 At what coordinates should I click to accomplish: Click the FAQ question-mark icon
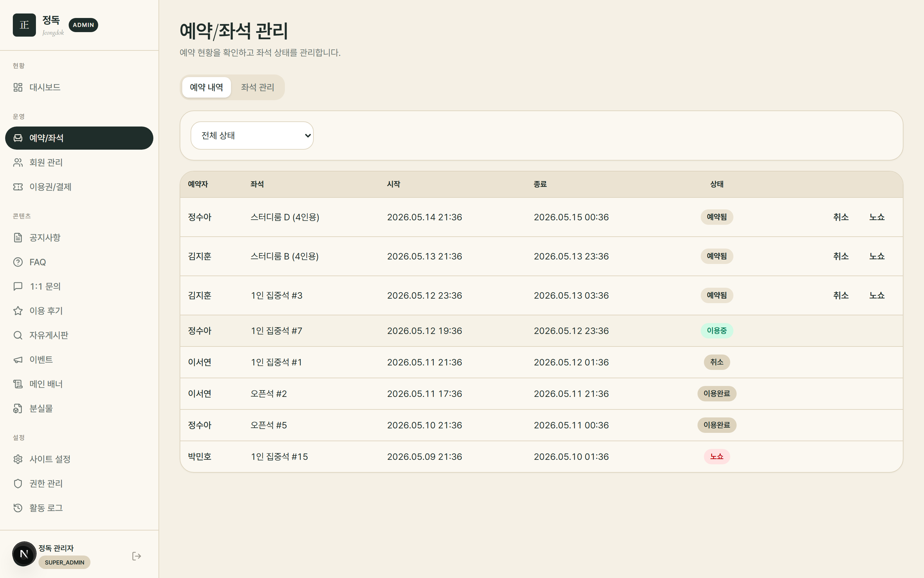18,262
